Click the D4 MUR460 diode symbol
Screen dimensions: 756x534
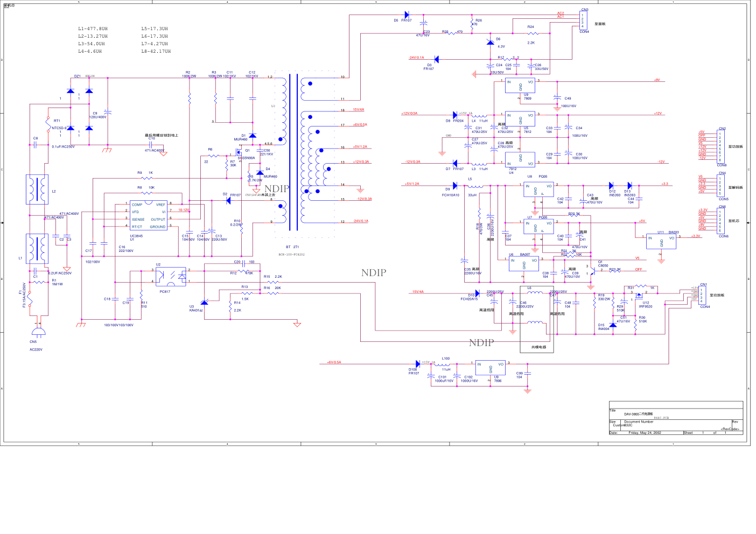click(260, 173)
